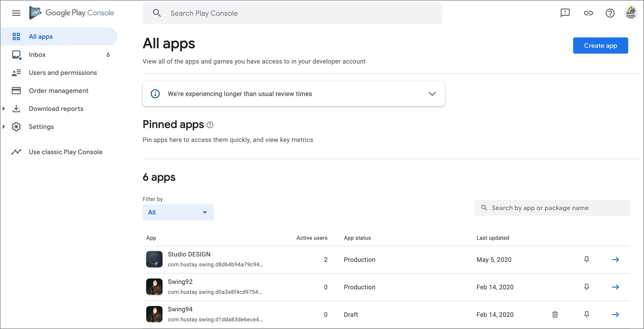Click the Pinned apps help icon
This screenshot has width=644, height=329.
click(210, 125)
